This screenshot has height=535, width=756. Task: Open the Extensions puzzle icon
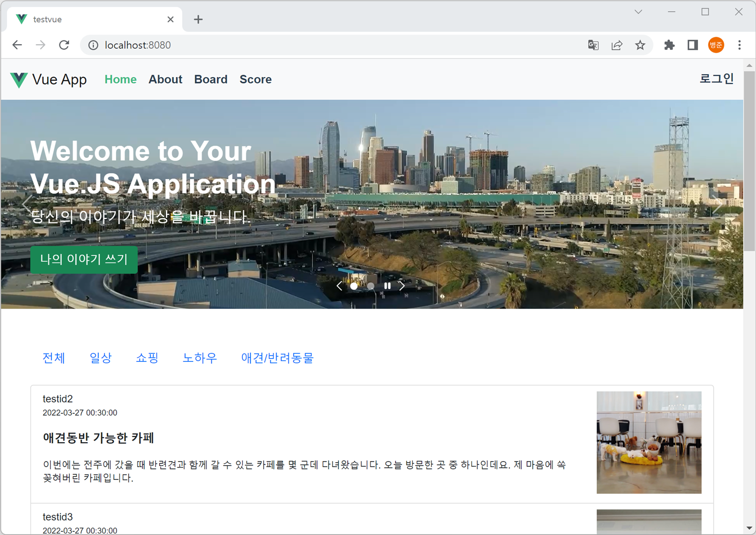pyautogui.click(x=669, y=45)
